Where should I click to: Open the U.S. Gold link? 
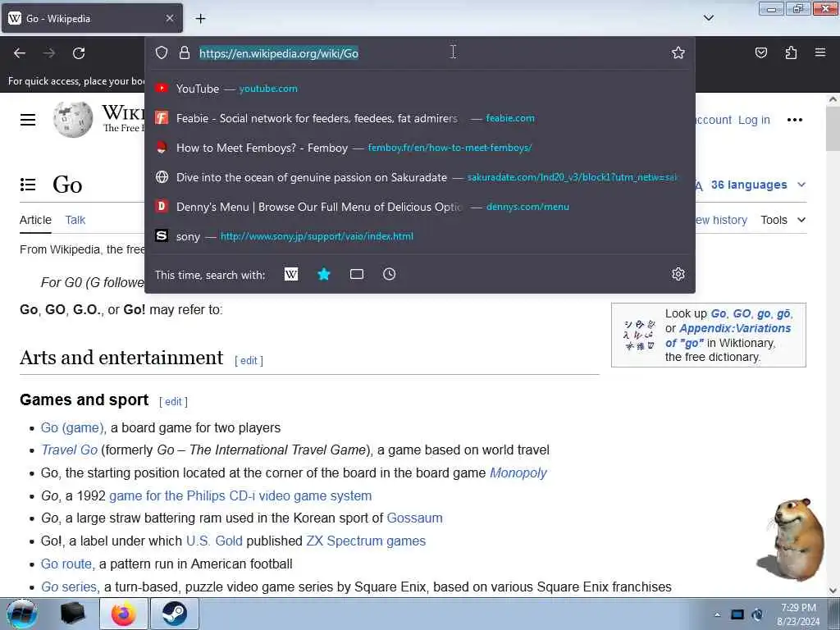(x=214, y=541)
